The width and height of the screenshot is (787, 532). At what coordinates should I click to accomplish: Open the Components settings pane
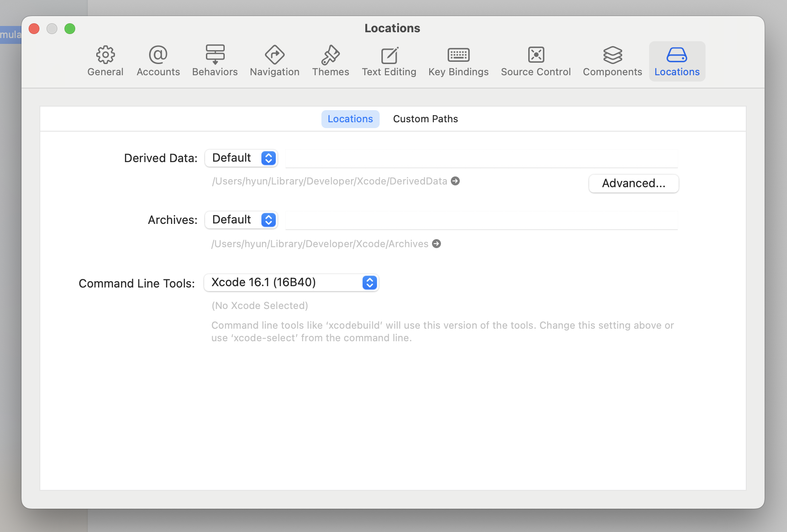(612, 61)
